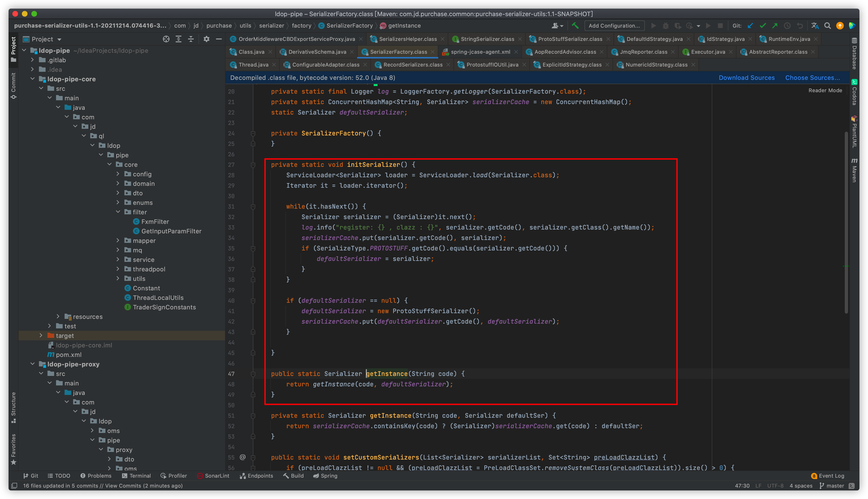Click the editor vertical scrollbar
868x499 pixels.
pyautogui.click(x=846, y=223)
